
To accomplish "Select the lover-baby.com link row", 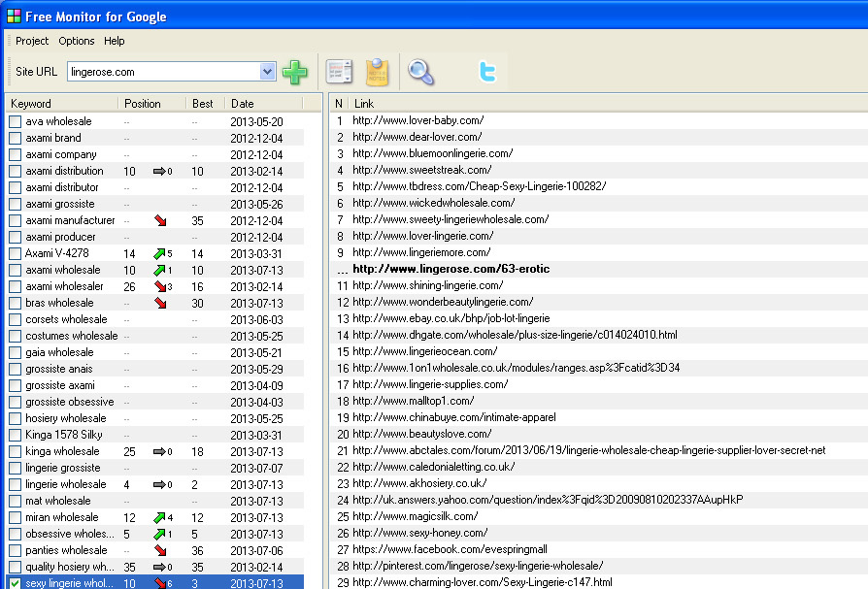I will point(599,120).
